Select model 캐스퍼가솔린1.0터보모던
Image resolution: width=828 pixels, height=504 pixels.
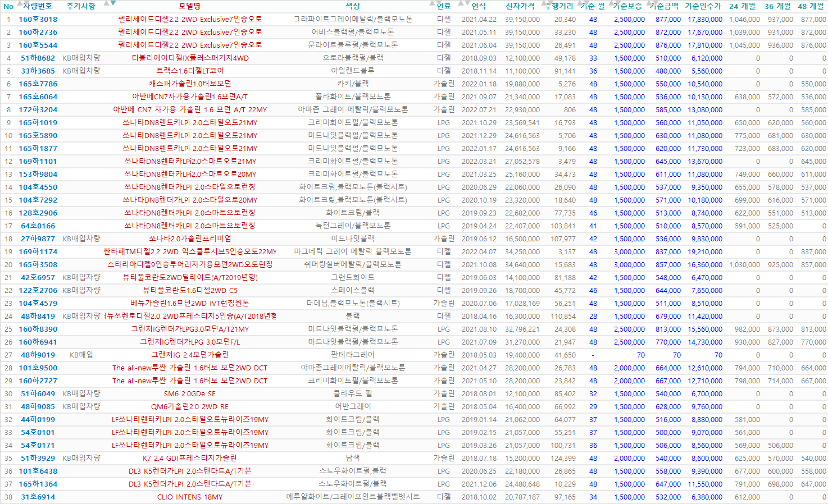pos(190,84)
